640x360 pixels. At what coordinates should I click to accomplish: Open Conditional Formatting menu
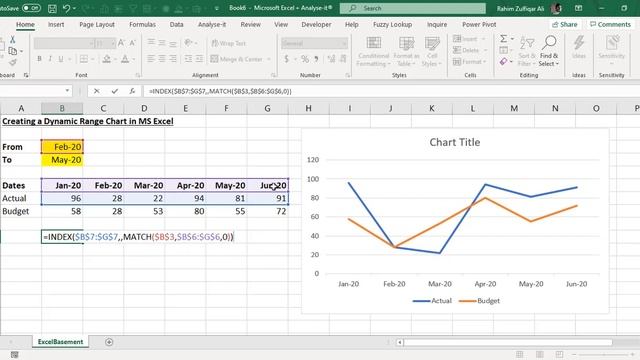click(x=373, y=52)
